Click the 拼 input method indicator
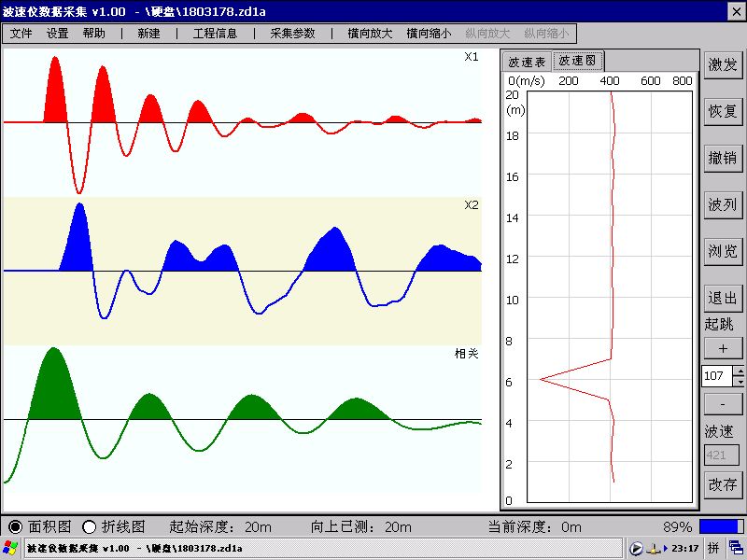The image size is (747, 560). (x=712, y=548)
